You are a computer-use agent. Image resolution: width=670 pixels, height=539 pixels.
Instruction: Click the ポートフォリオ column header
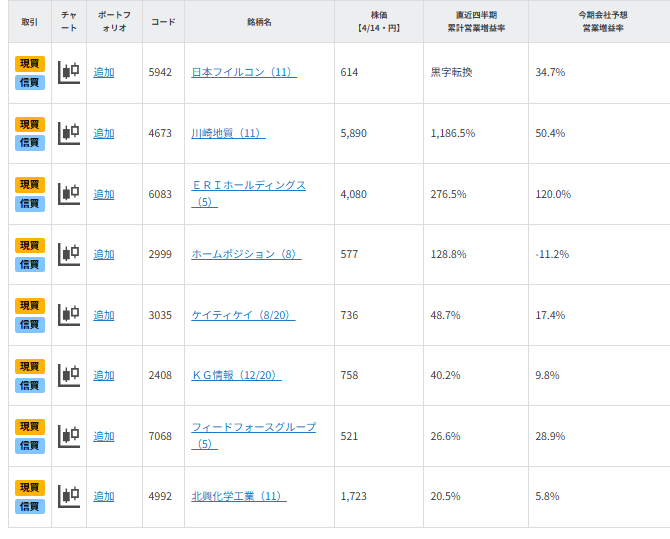[x=115, y=22]
